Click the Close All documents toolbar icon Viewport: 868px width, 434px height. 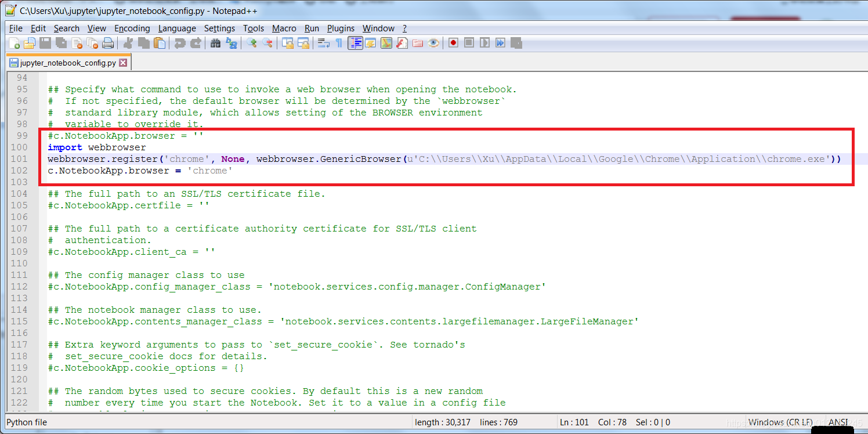(x=92, y=43)
